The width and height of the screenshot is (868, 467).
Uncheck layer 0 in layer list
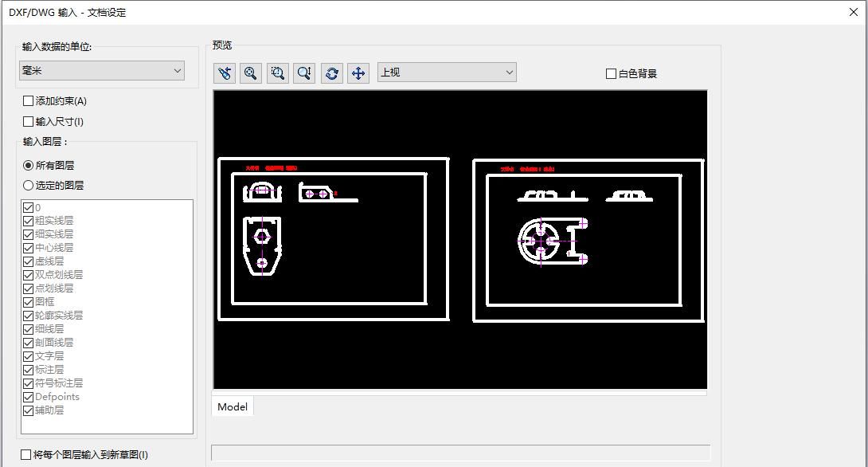tap(28, 208)
